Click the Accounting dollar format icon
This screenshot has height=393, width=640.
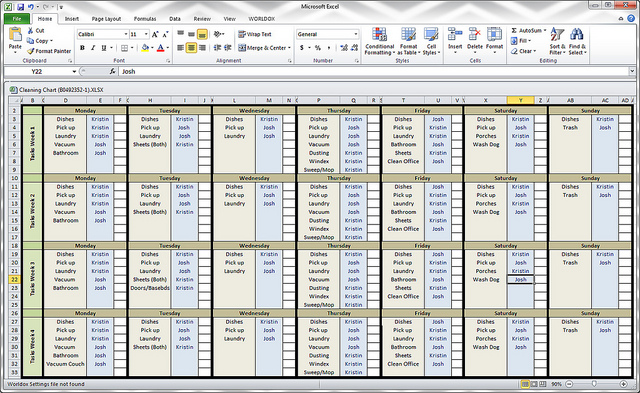(x=302, y=48)
